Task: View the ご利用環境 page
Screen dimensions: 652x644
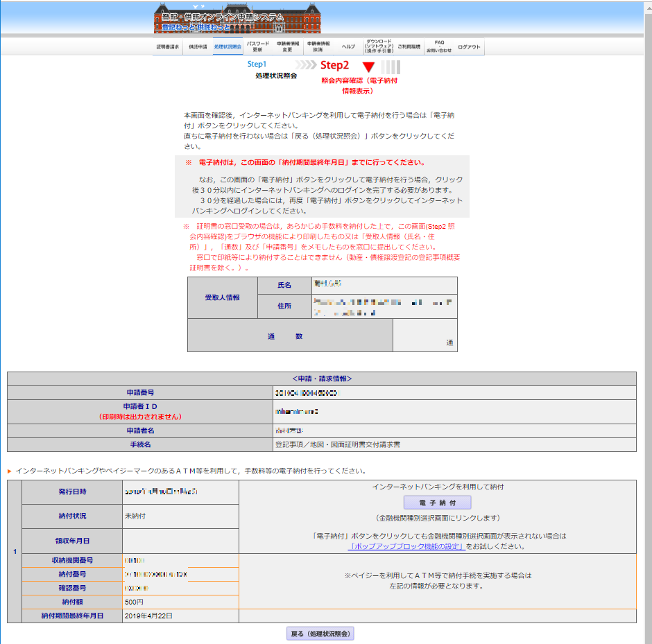Action: (409, 46)
